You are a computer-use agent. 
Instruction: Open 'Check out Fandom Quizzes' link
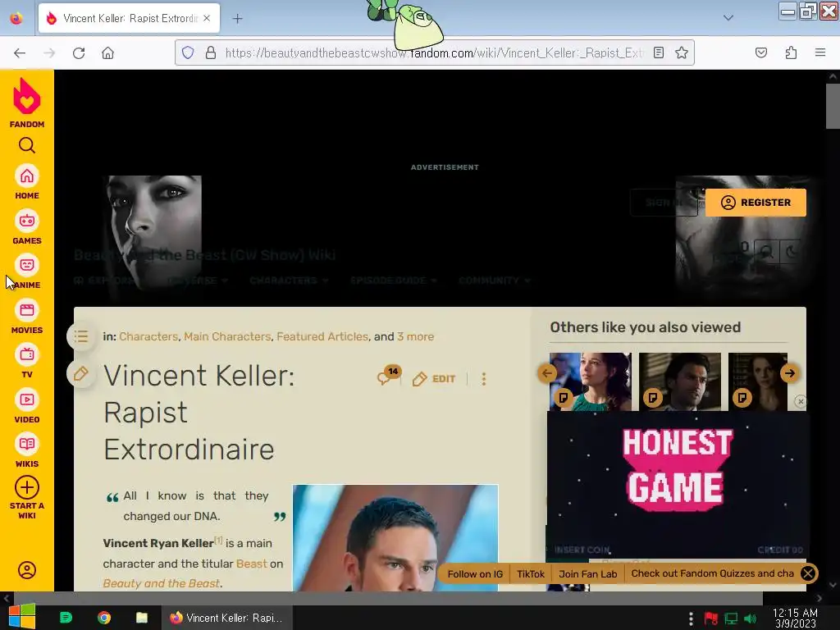click(713, 573)
